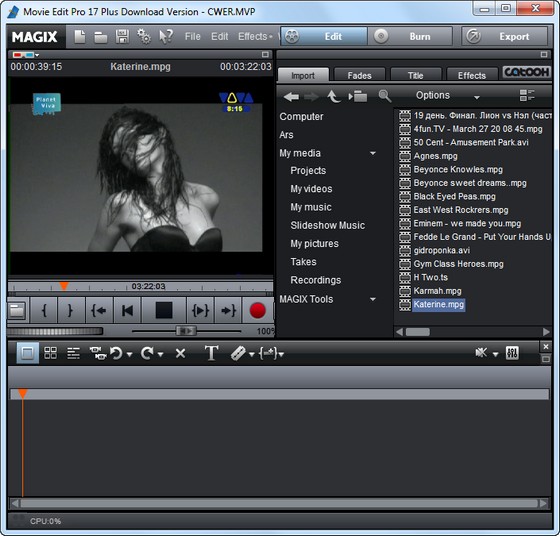Image resolution: width=560 pixels, height=536 pixels.
Task: Toggle the full preview monitor button
Action: [x=17, y=310]
